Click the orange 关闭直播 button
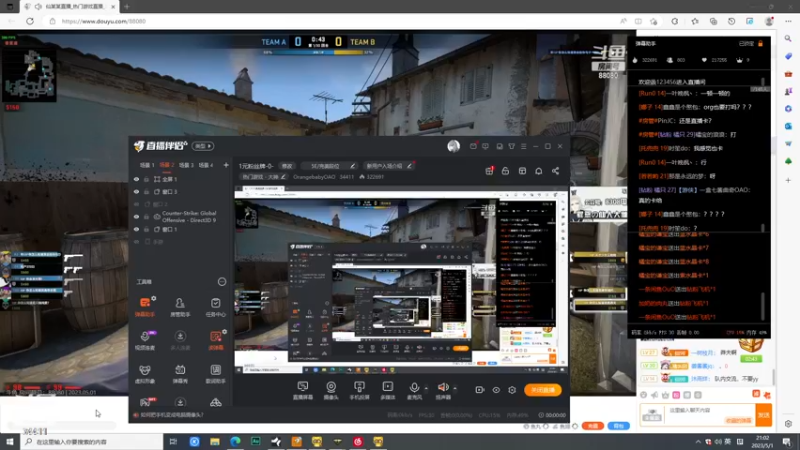Image resolution: width=800 pixels, height=450 pixels. pyautogui.click(x=543, y=390)
